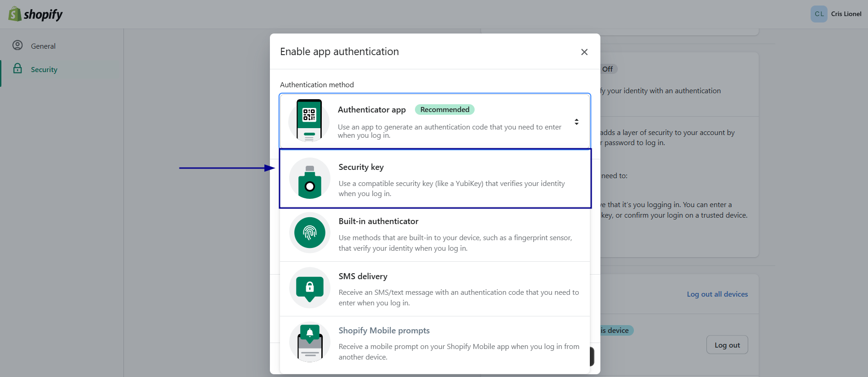868x377 pixels.
Task: Click the Security lock icon in sidebar
Action: click(17, 68)
